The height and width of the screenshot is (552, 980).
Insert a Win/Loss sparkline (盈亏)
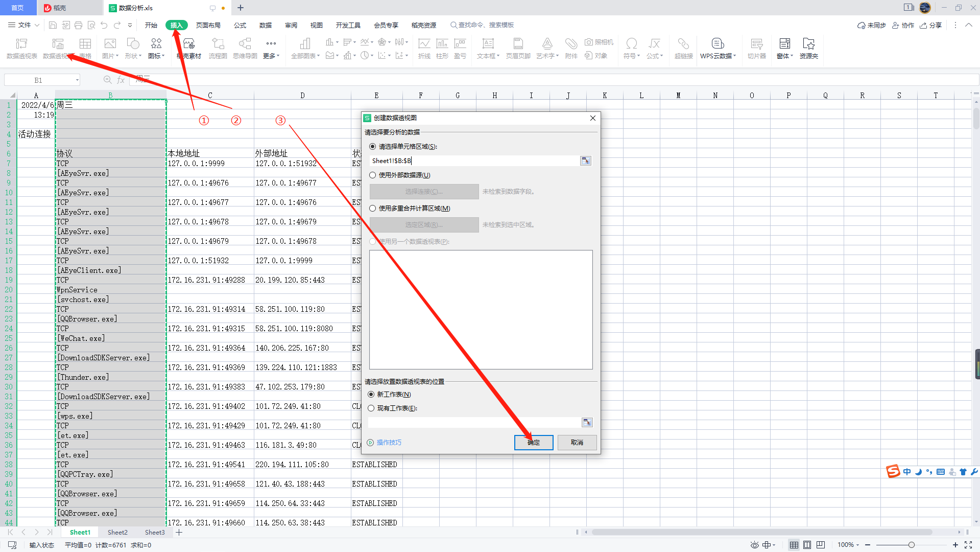pyautogui.click(x=460, y=49)
